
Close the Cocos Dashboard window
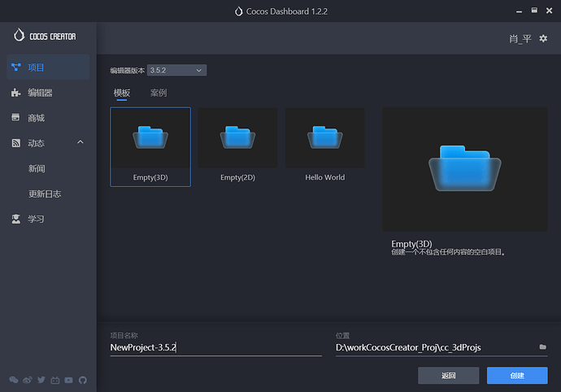coord(549,11)
